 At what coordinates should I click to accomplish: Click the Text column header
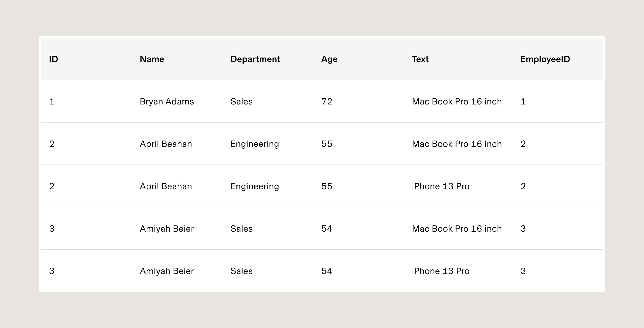420,59
